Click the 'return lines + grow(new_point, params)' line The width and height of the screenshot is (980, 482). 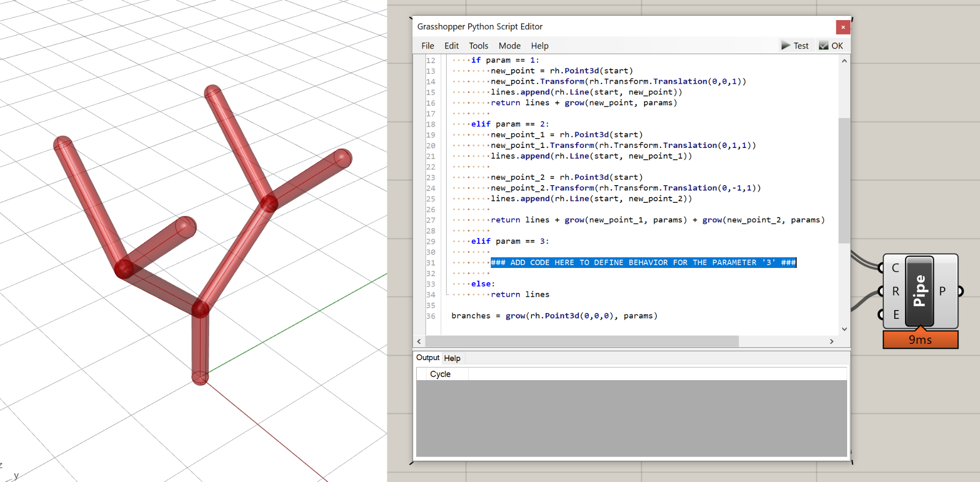click(x=584, y=102)
